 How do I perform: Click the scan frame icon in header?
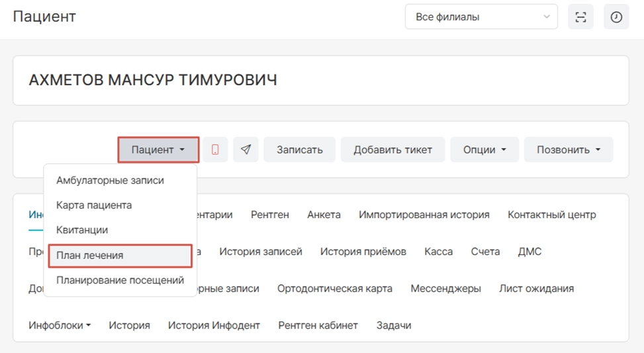580,17
